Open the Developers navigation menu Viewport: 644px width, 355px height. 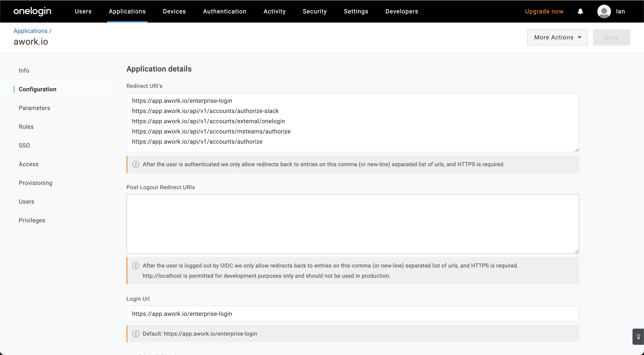(x=402, y=11)
